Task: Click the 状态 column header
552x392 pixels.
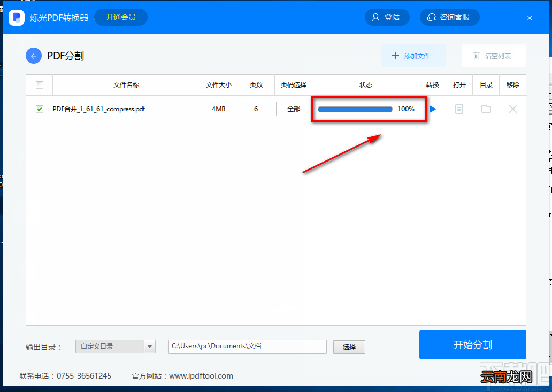Action: click(x=365, y=85)
